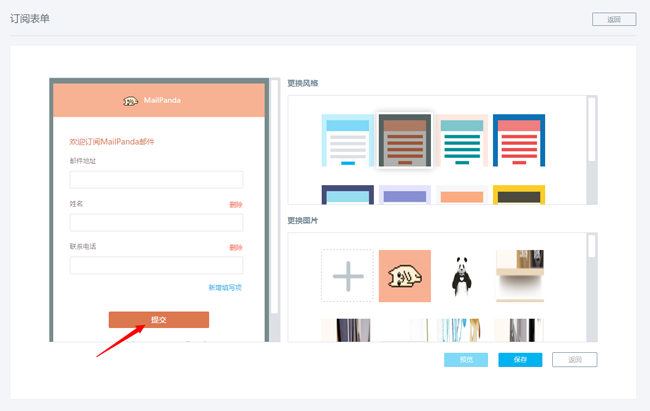Save the form with 保存 button

pos(520,360)
